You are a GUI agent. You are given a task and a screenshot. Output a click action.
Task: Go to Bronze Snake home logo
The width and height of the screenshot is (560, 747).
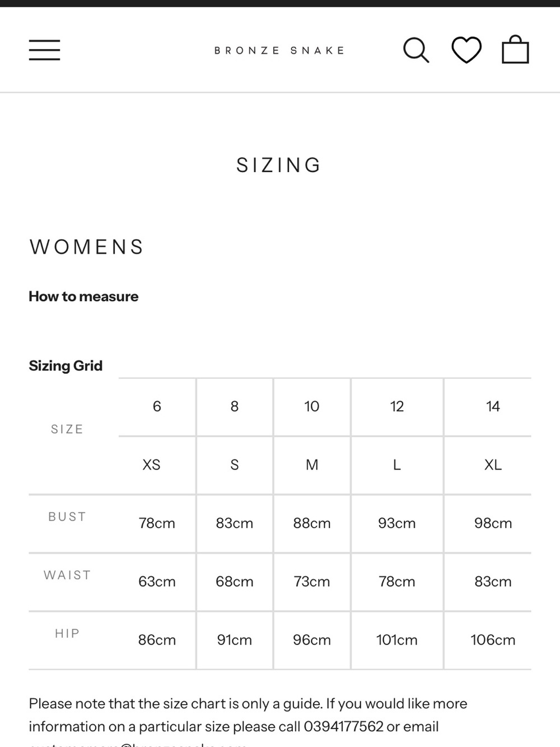(x=279, y=50)
